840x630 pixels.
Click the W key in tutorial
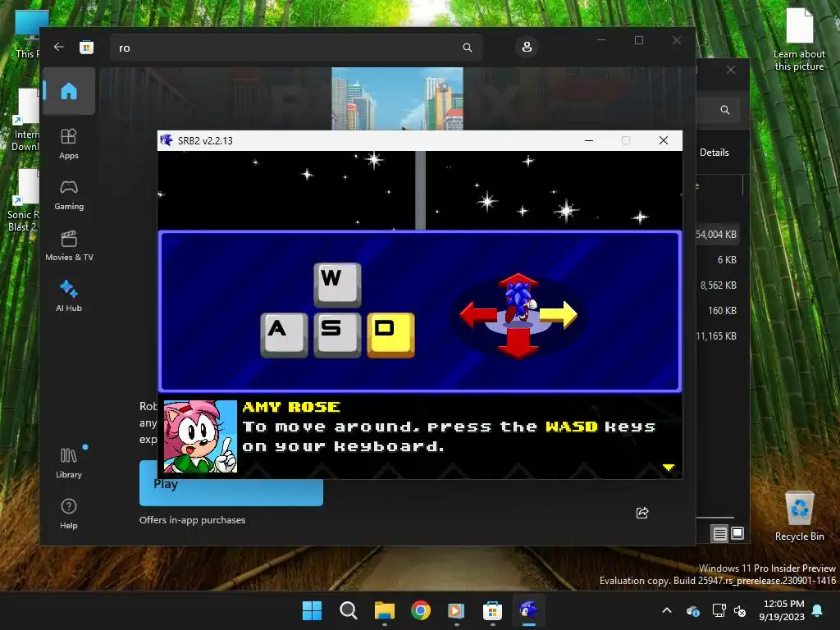point(337,285)
